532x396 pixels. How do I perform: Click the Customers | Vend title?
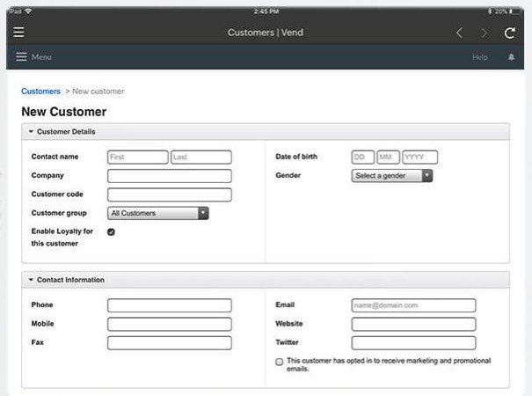coord(266,33)
